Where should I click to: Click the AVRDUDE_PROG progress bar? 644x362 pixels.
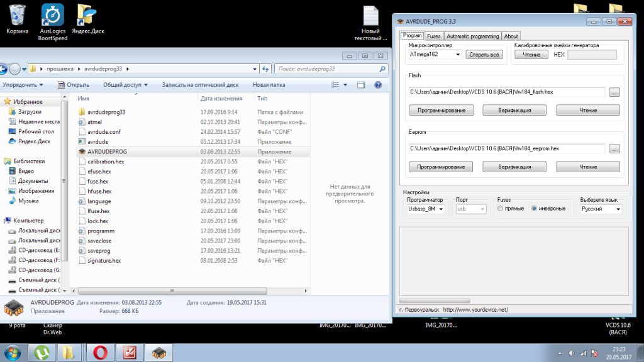(435, 301)
